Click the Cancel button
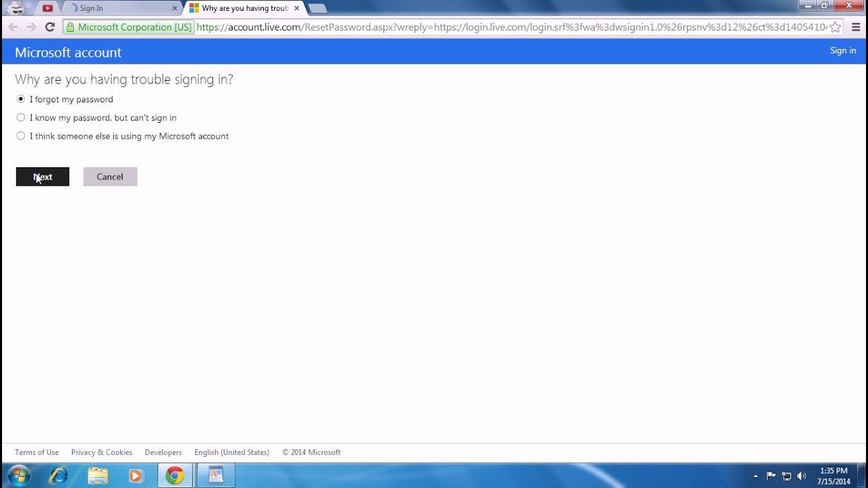 click(x=110, y=177)
